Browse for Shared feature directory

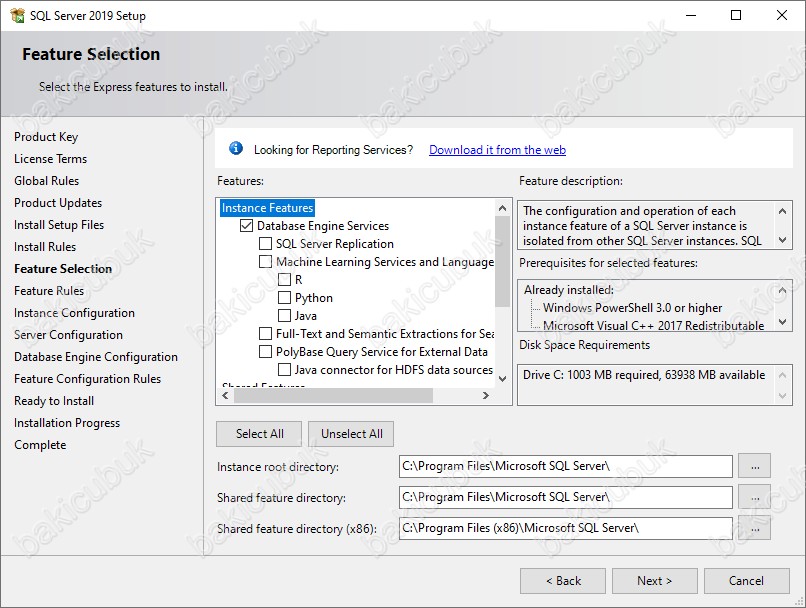pos(755,497)
